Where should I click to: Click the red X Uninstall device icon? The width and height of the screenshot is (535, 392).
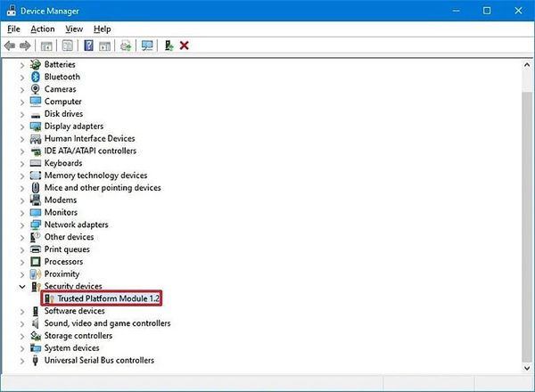pyautogui.click(x=185, y=45)
